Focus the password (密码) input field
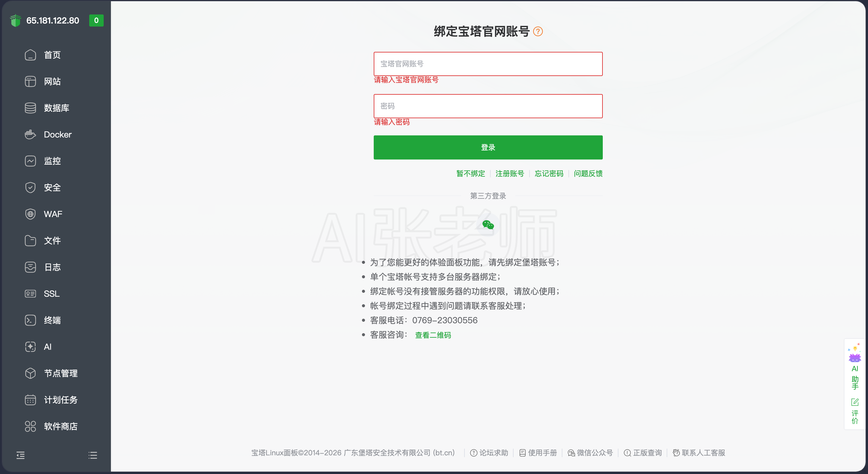Image resolution: width=868 pixels, height=474 pixels. 488,106
